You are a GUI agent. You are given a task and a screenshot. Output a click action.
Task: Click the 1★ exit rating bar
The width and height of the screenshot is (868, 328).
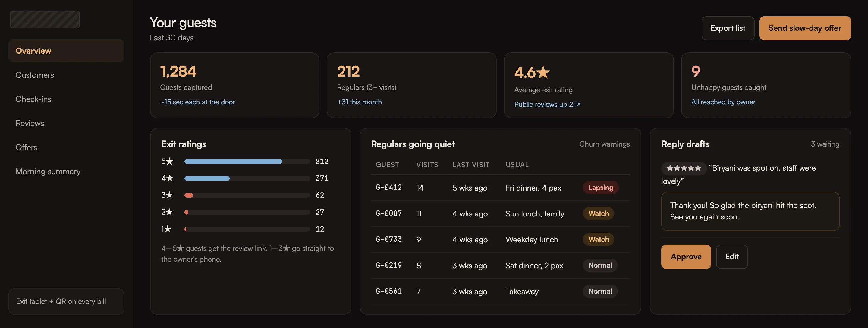[247, 229]
